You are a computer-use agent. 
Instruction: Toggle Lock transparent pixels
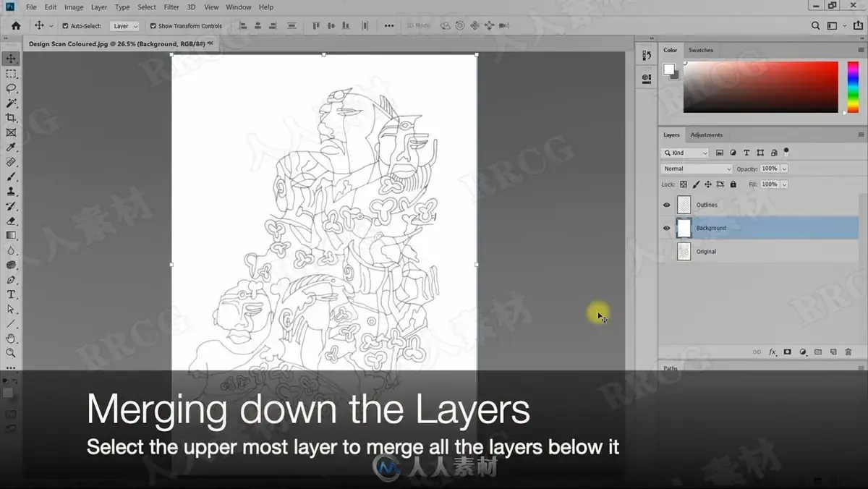684,184
